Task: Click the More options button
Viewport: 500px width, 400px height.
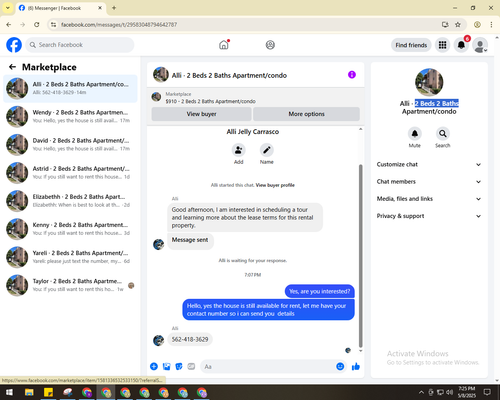Action: 306,114
